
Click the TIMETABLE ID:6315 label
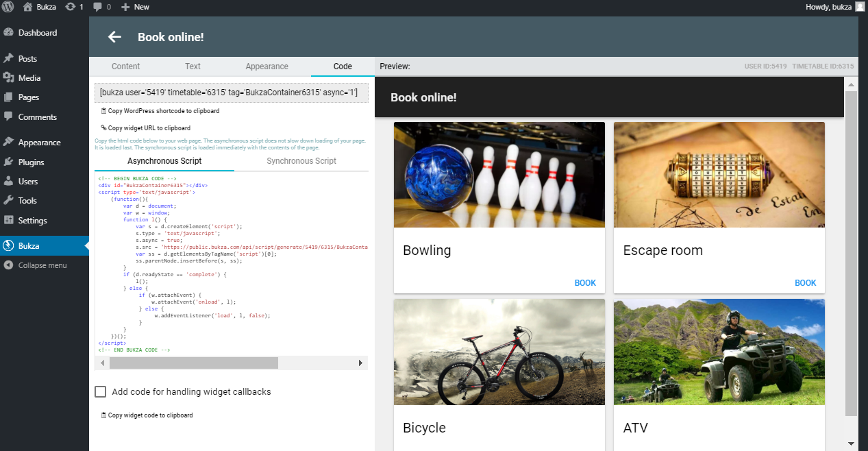pyautogui.click(x=823, y=66)
